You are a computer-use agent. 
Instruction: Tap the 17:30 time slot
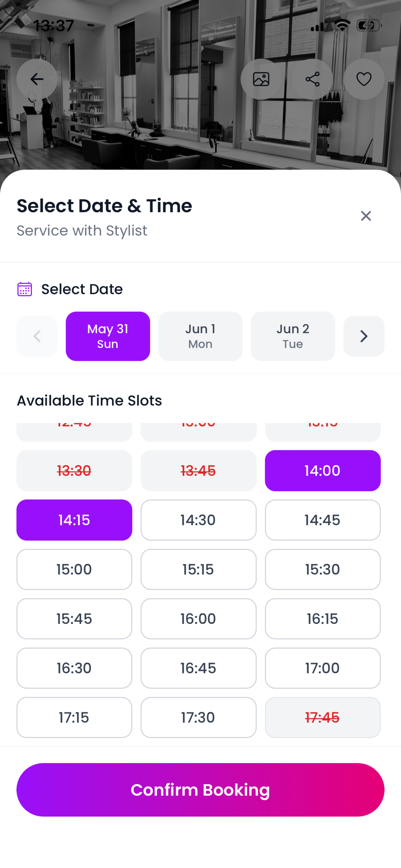coord(198,717)
